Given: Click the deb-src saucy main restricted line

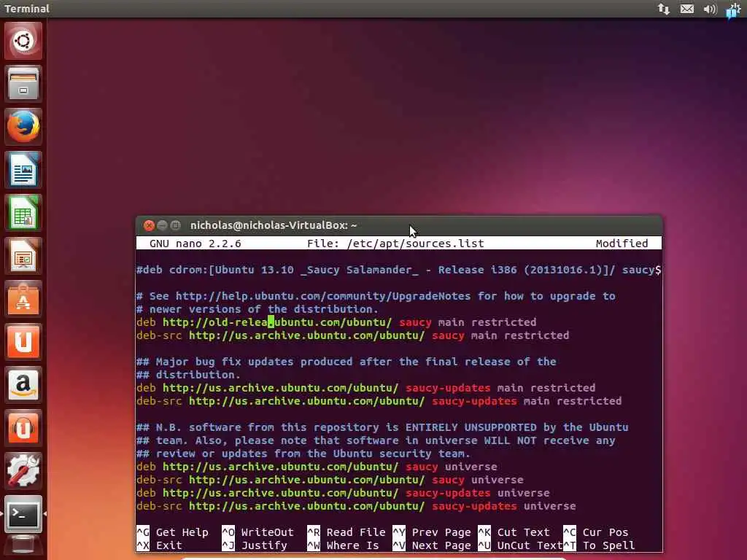Looking at the screenshot, I should [352, 335].
